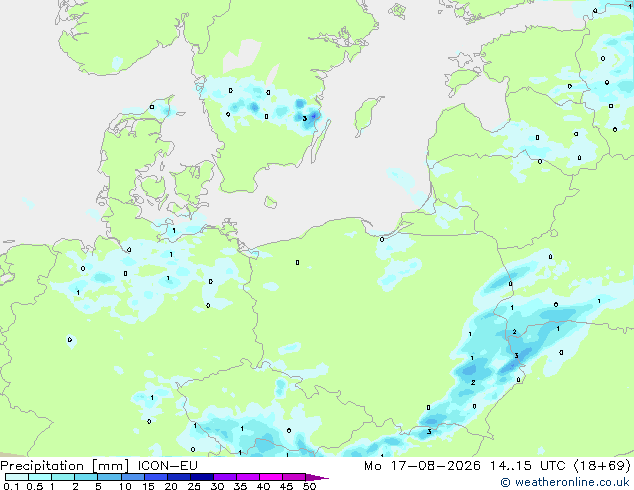Screen dimensions: 634x490
Task: Click the weatheronline.co.uk copyright link
Action: (x=564, y=482)
